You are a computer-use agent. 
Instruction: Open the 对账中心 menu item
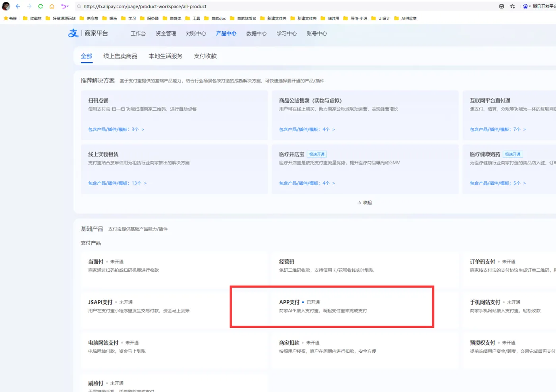196,33
